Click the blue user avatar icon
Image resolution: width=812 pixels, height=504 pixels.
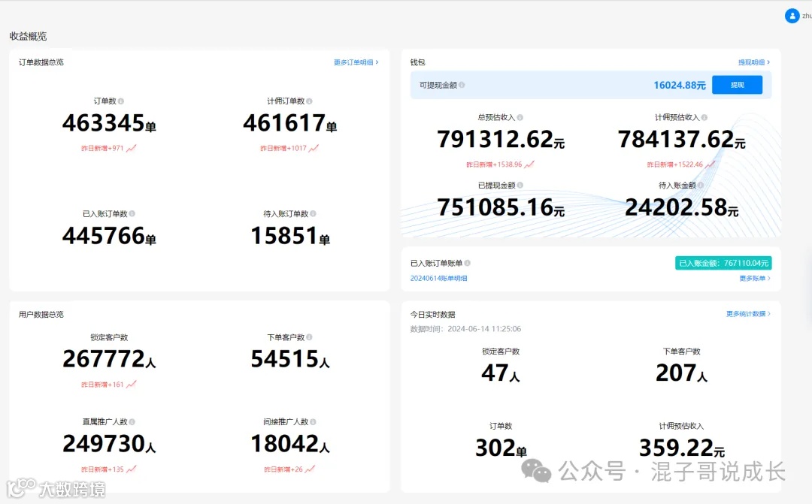[792, 16]
